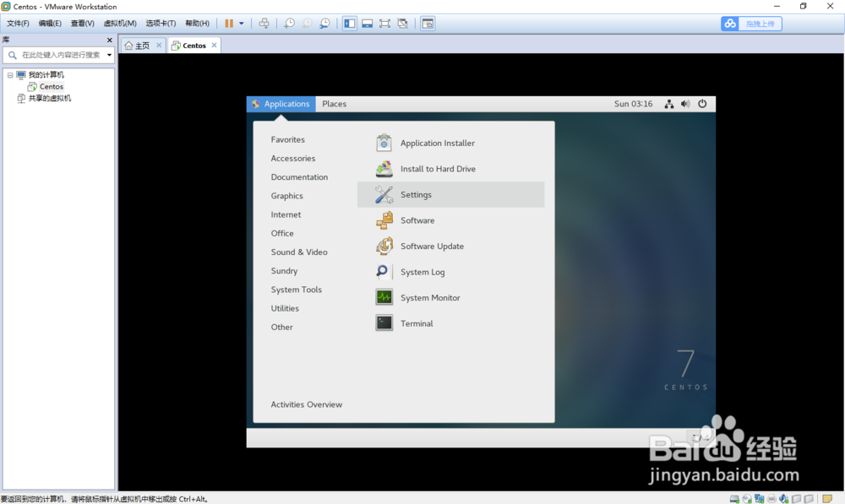Close the 主页 tab
Viewport: 845px width, 504px height.
pos(159,46)
